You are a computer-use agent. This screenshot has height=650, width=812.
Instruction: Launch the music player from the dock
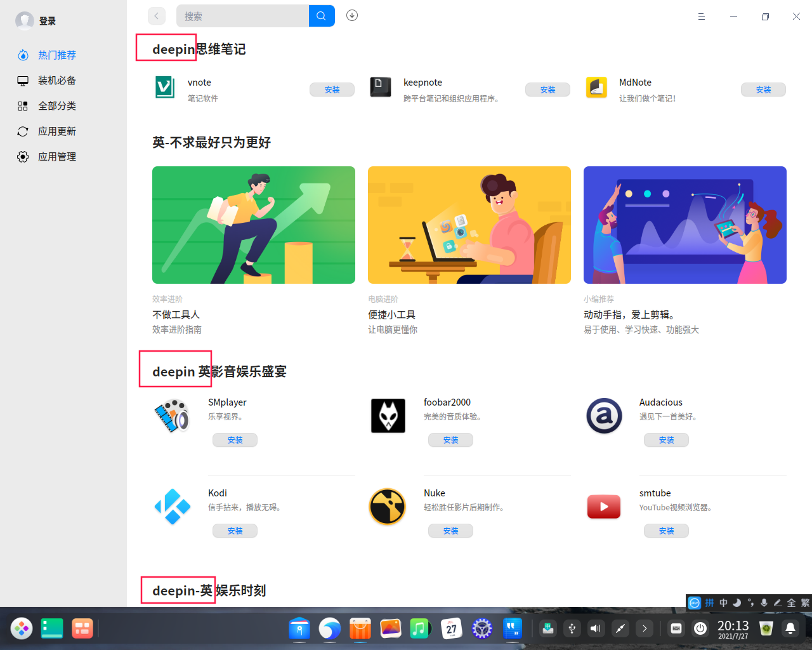coord(420,628)
